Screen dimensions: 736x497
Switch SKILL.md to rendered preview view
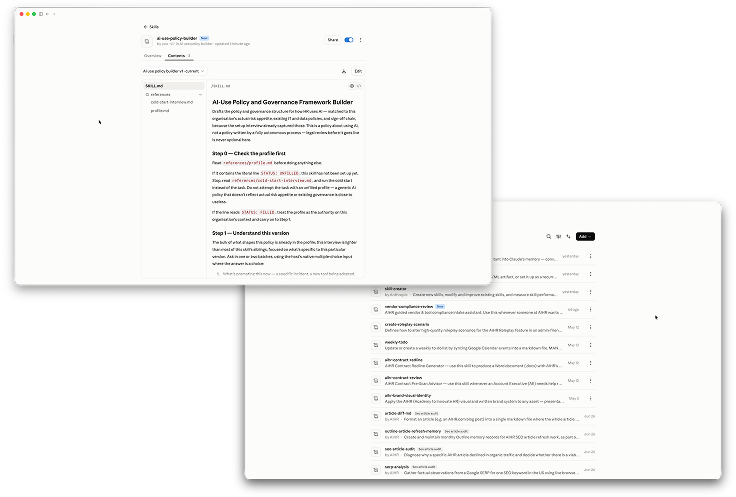coord(352,86)
